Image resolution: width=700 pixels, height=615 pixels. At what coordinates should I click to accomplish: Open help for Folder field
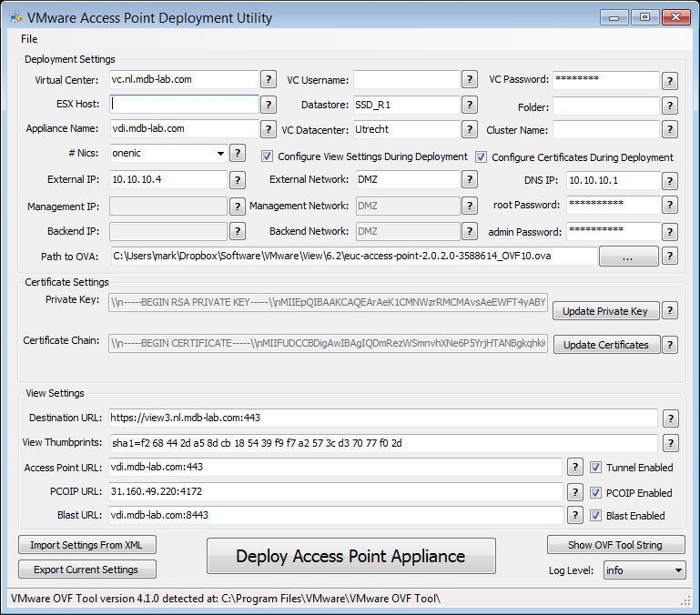click(670, 106)
